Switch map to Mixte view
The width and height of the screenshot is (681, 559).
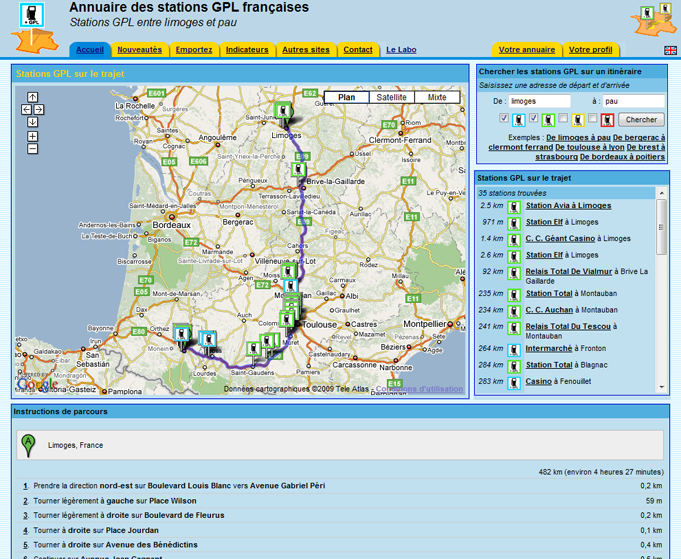[x=437, y=97]
